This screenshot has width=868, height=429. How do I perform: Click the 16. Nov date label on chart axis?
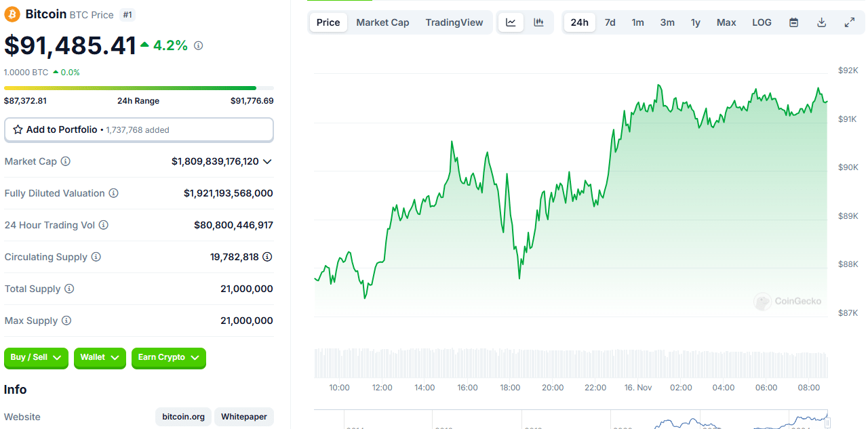click(x=638, y=388)
